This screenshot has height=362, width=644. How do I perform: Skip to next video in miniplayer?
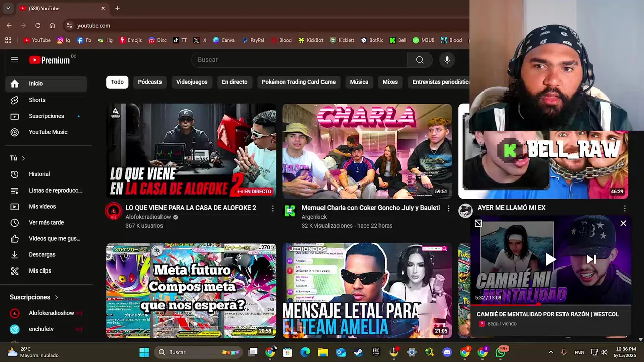591,259
